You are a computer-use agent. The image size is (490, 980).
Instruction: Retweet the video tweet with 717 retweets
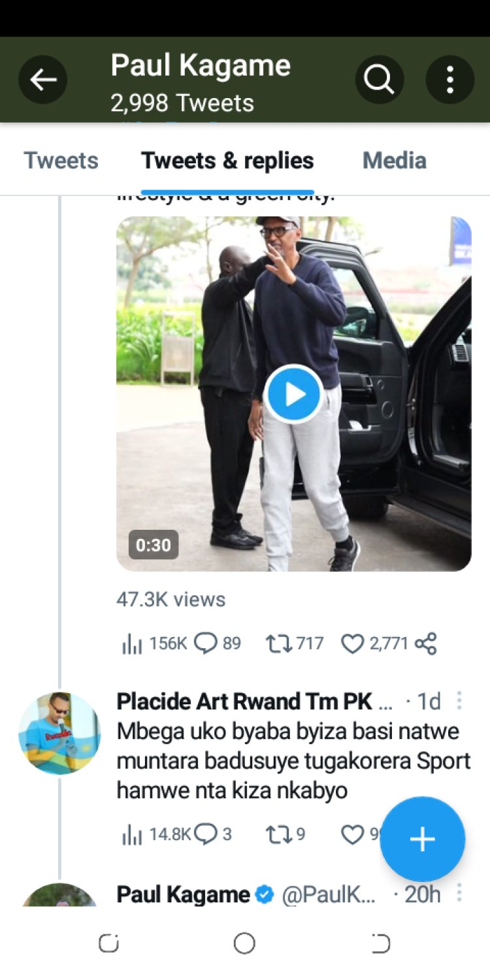[x=278, y=644]
